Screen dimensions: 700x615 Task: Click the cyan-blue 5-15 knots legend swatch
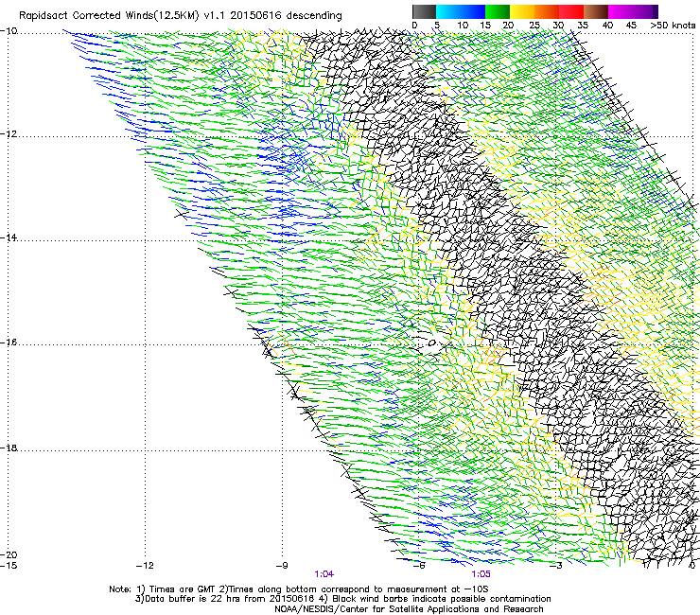click(461, 11)
